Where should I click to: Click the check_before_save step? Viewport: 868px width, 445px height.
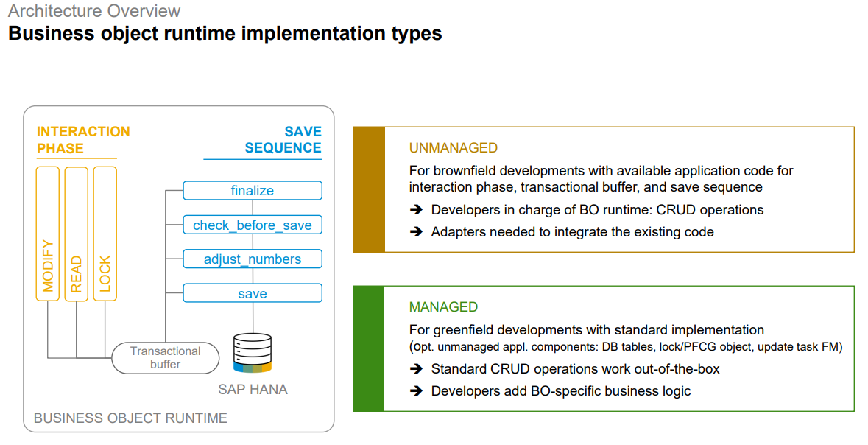(253, 225)
